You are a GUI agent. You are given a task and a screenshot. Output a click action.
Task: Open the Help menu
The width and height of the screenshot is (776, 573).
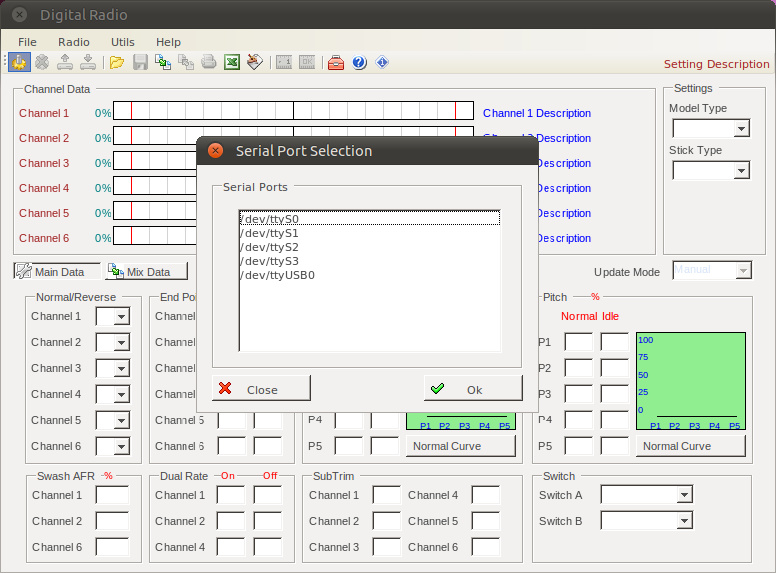pos(168,42)
